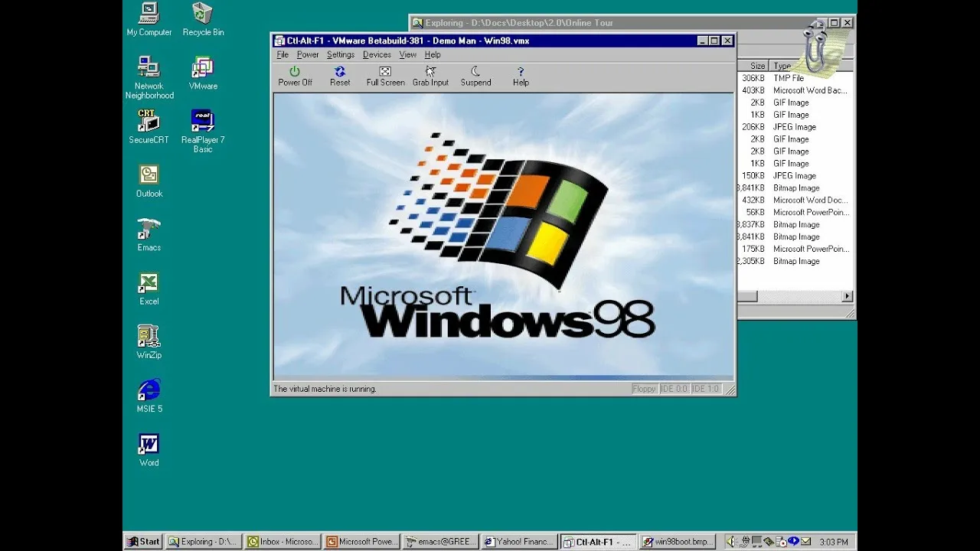Open the Start menu

pos(143,542)
